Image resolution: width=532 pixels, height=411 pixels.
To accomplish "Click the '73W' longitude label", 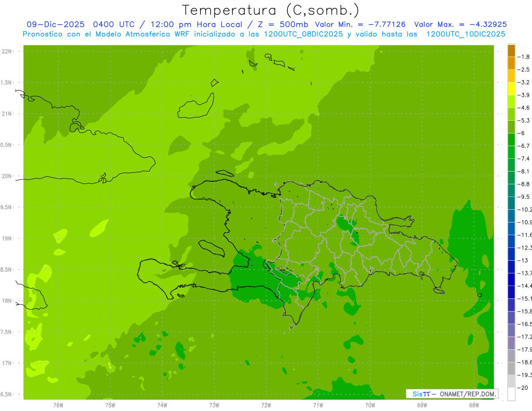I will (x=214, y=405).
